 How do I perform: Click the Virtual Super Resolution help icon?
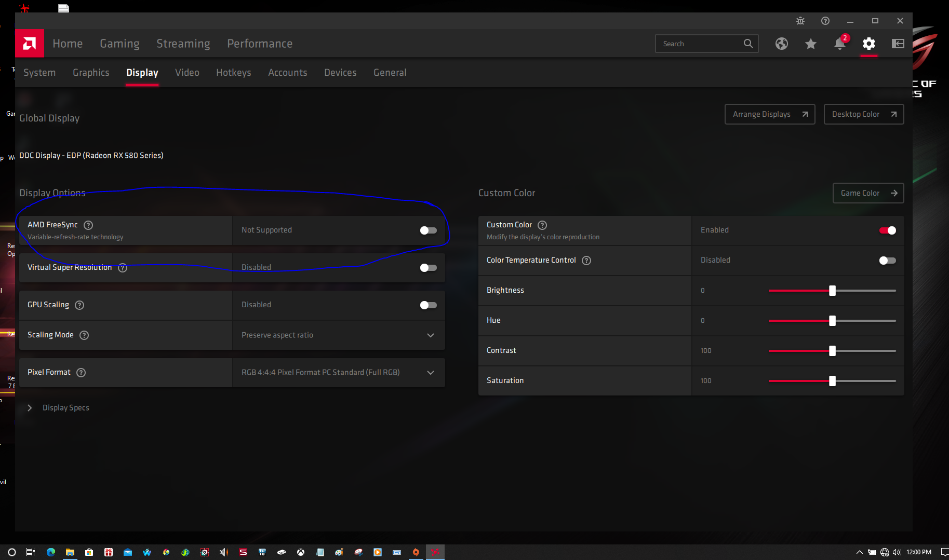pos(123,268)
